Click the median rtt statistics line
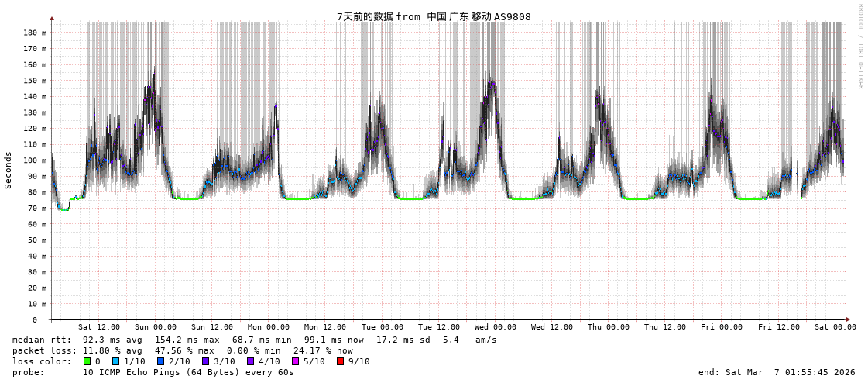Viewport: 868px width, 383px height. click(255, 340)
